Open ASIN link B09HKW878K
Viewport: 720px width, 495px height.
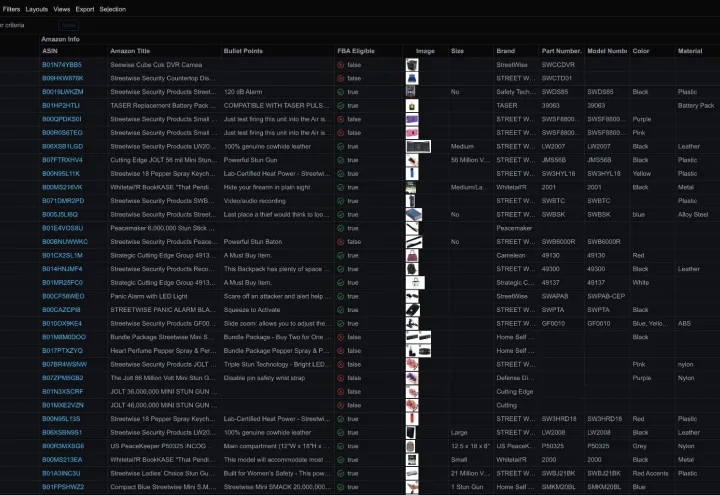click(x=63, y=79)
